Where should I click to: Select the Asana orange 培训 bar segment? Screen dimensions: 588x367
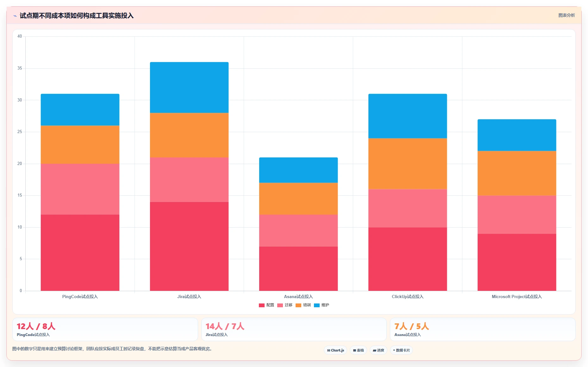point(298,199)
